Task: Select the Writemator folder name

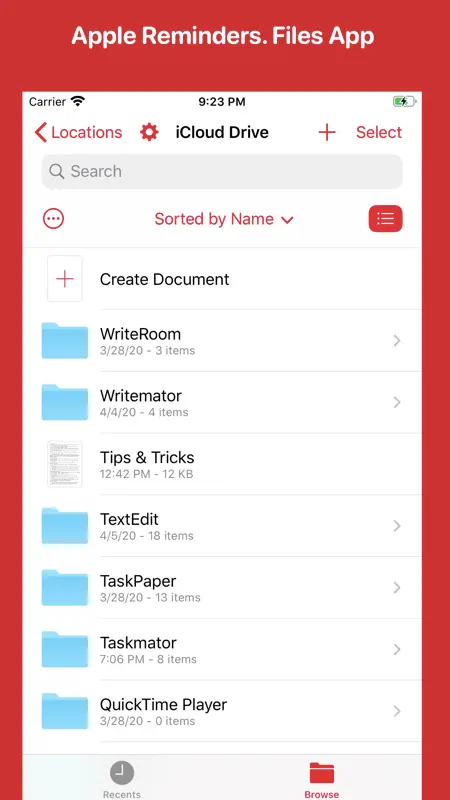Action: [x=141, y=396]
